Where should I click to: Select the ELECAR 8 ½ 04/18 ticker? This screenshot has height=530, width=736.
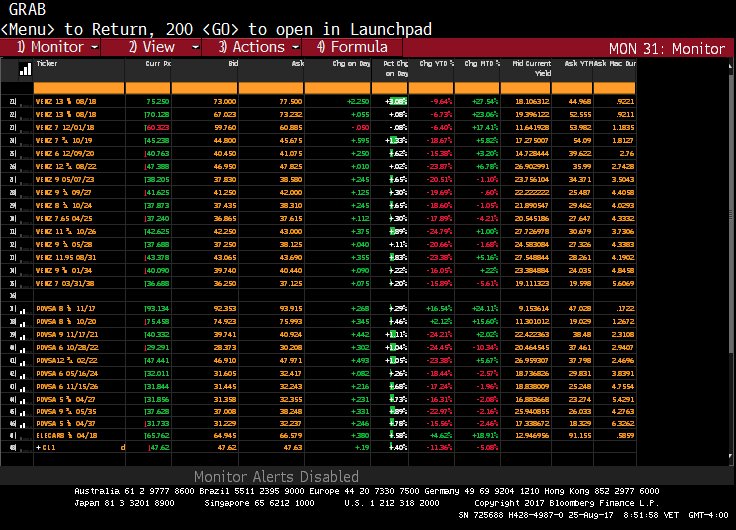[67, 436]
